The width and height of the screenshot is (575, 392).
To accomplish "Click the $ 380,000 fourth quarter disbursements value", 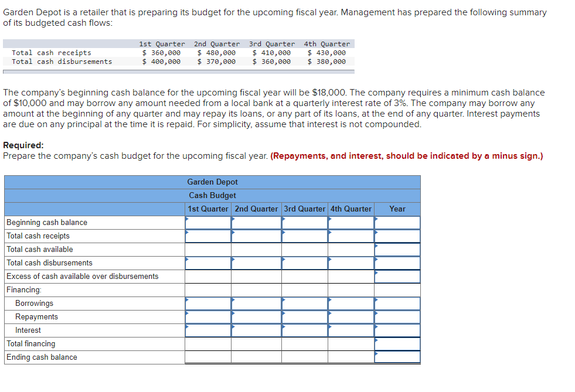I will 326,62.
